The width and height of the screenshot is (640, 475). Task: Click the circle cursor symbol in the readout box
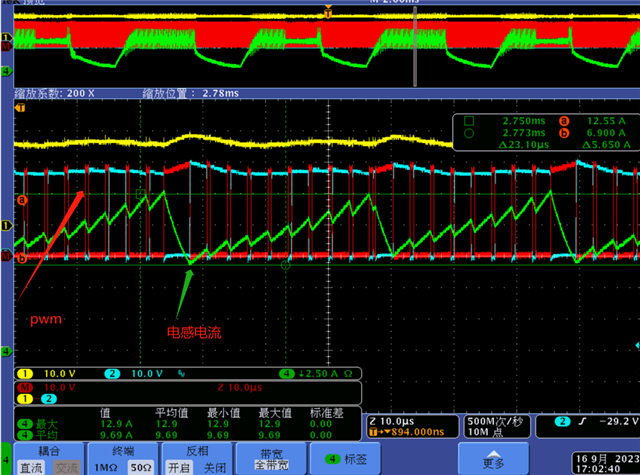point(469,133)
